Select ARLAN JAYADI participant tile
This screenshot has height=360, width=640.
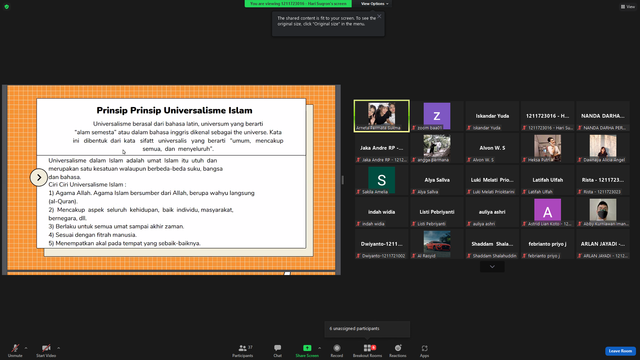pos(603,244)
